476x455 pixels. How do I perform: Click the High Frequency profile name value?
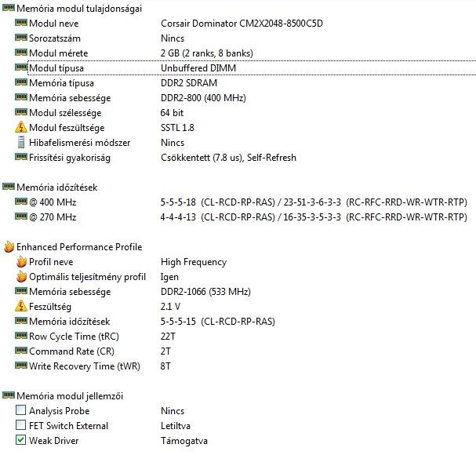click(194, 262)
